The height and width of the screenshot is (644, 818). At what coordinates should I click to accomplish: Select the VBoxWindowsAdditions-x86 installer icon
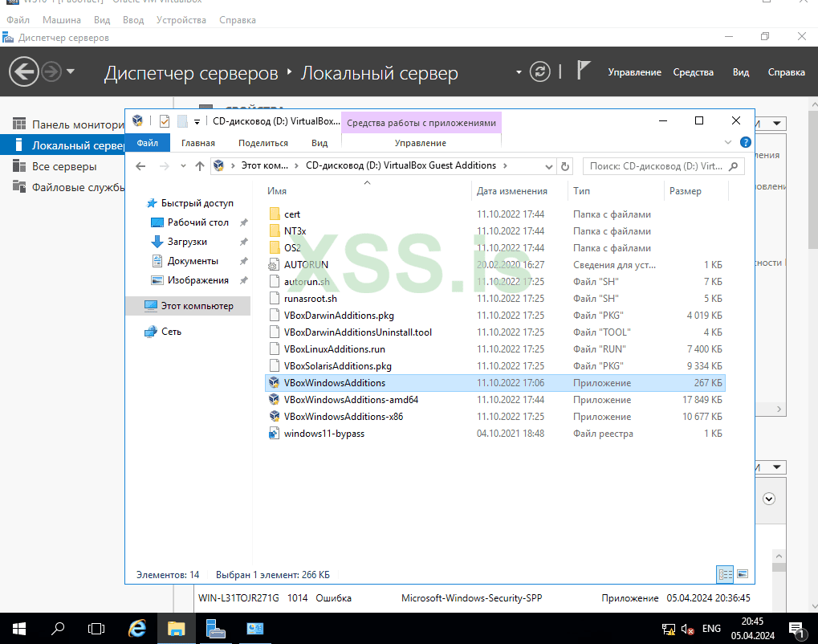pyautogui.click(x=275, y=417)
